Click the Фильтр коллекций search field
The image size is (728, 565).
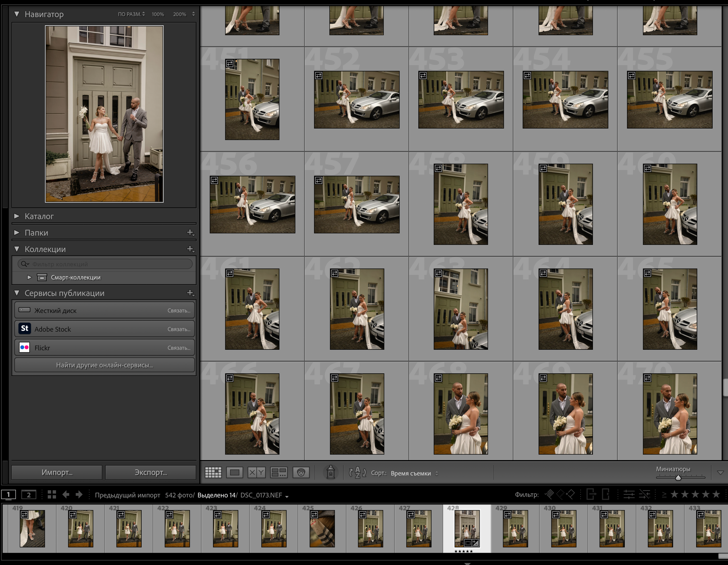pyautogui.click(x=107, y=264)
